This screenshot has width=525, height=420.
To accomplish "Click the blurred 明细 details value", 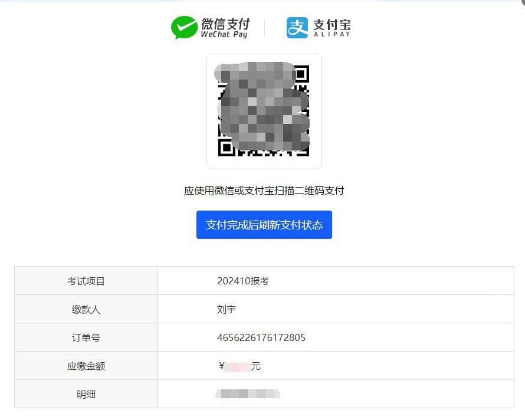I will click(x=248, y=393).
